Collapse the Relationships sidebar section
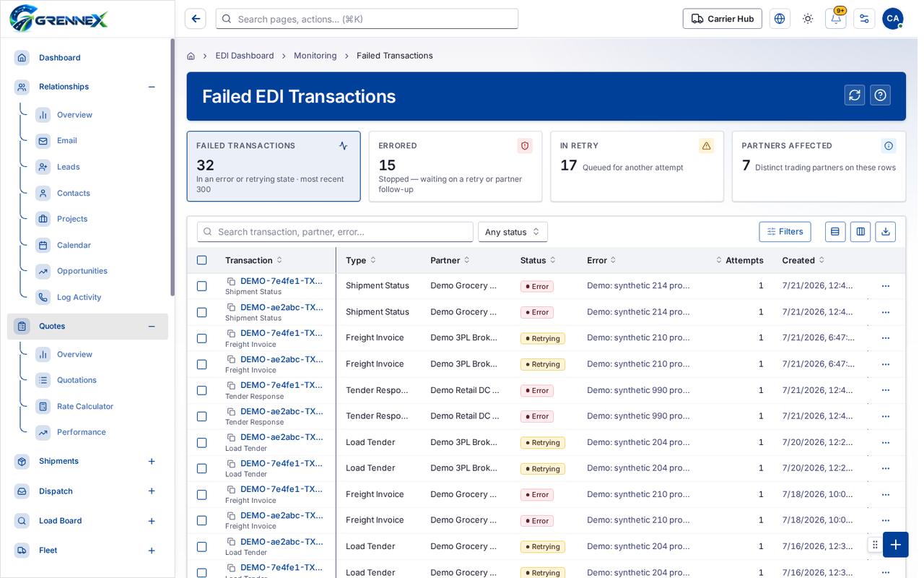This screenshot has height=578, width=924. [152, 87]
